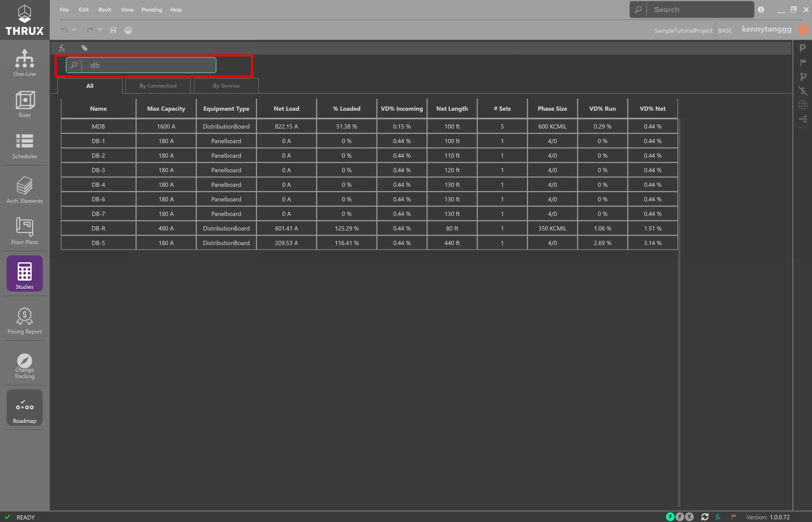Switch to the By Connected tab
Viewport: 812px width, 522px height.
click(158, 86)
